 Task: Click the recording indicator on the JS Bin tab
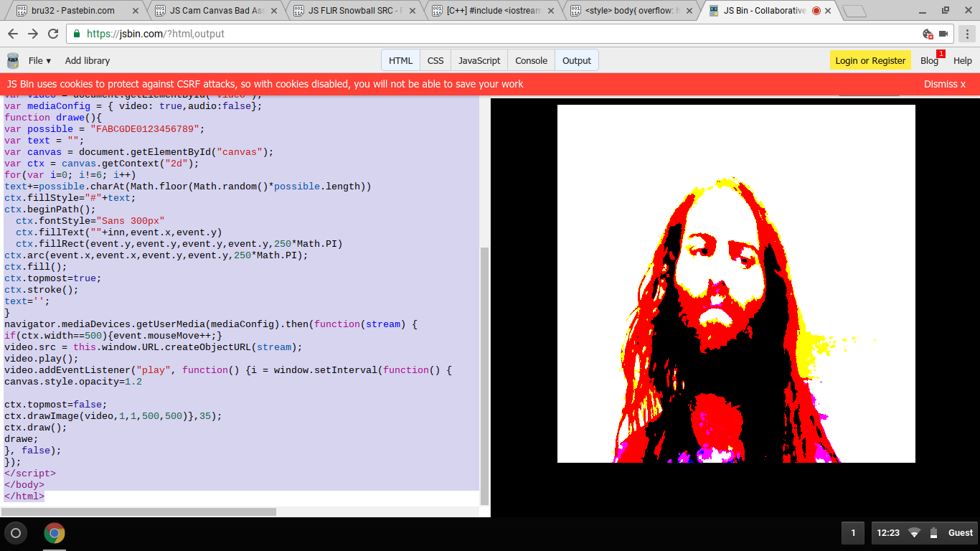pyautogui.click(x=816, y=11)
